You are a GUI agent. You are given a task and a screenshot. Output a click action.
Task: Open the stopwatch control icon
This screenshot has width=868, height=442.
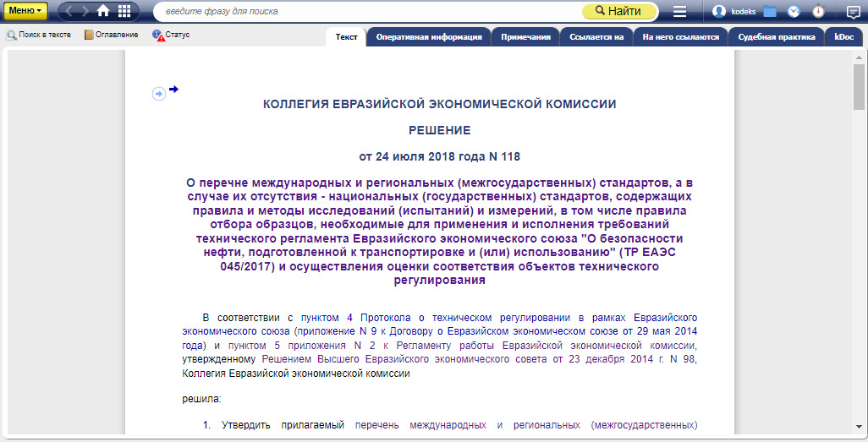(818, 11)
